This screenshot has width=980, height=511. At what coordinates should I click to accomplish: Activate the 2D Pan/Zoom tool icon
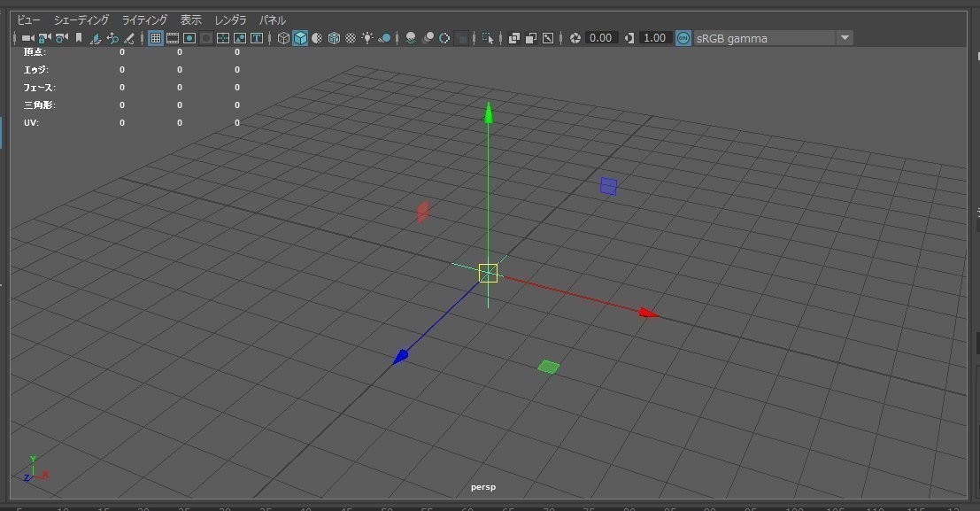point(113,37)
